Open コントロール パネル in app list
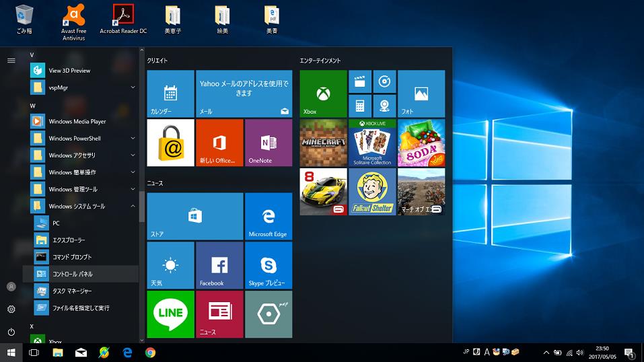Image resolution: width=644 pixels, height=362 pixels. pyautogui.click(x=81, y=274)
